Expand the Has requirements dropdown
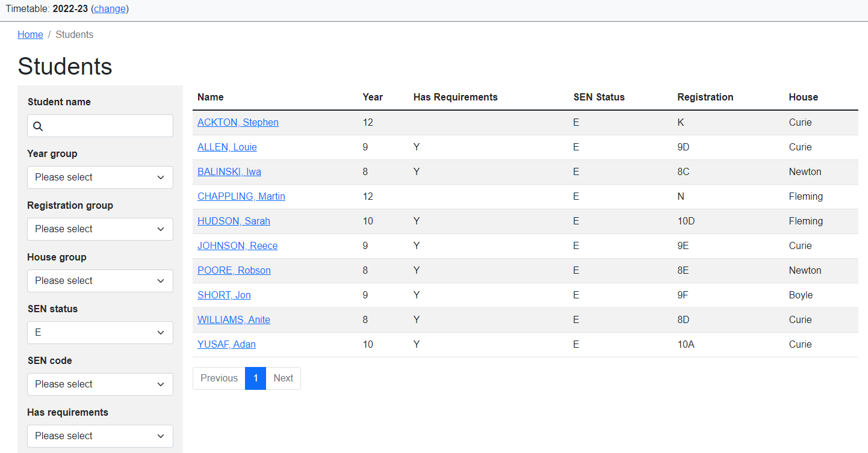 (100, 436)
